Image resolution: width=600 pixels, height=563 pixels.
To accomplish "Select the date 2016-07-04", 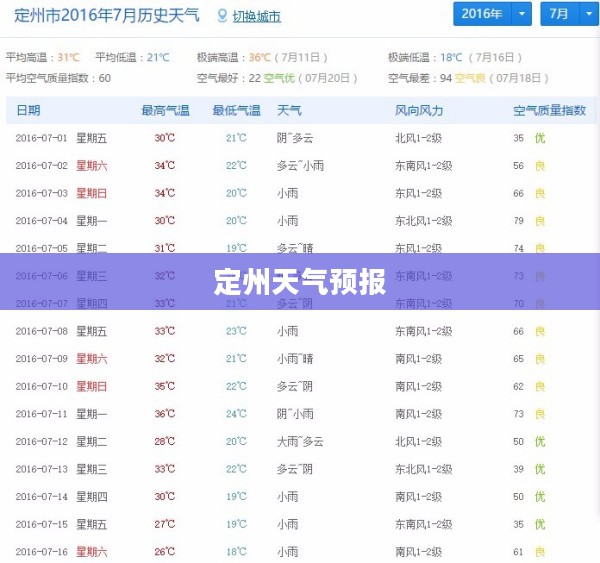I will 41,220.
